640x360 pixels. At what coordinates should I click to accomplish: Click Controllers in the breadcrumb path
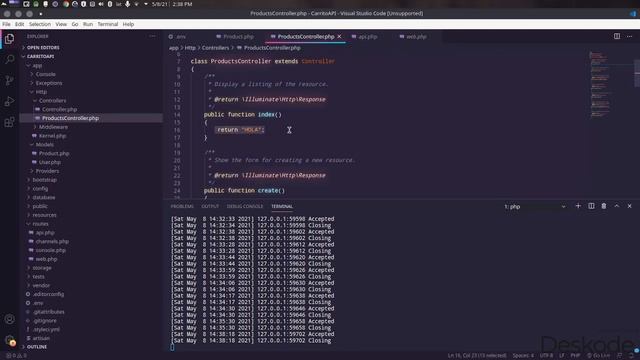[216, 48]
